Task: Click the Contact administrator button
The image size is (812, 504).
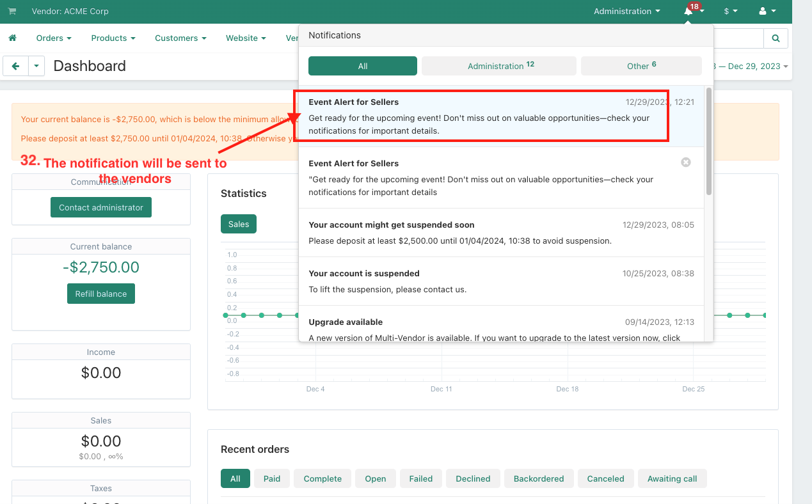Action: pos(101,208)
